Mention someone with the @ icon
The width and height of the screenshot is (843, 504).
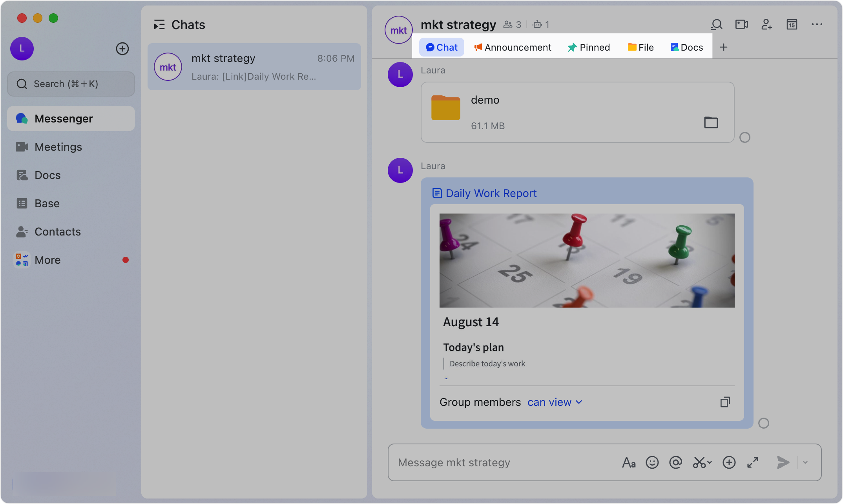pyautogui.click(x=676, y=462)
